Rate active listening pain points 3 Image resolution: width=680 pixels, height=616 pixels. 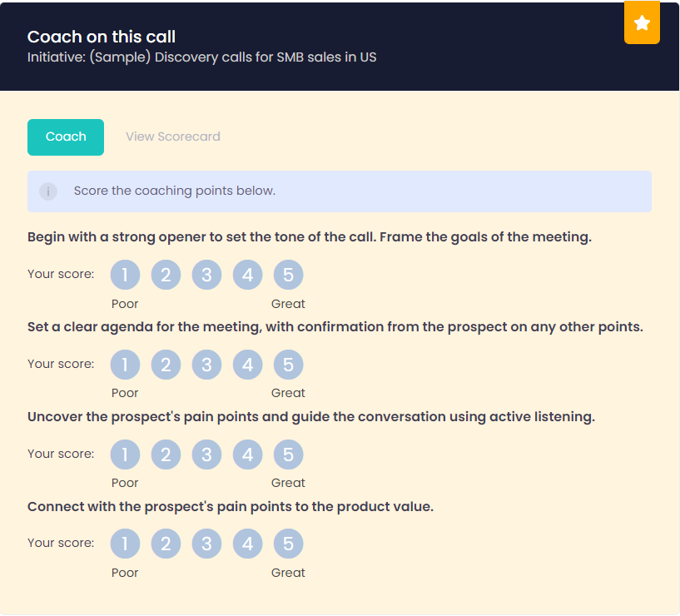click(206, 455)
